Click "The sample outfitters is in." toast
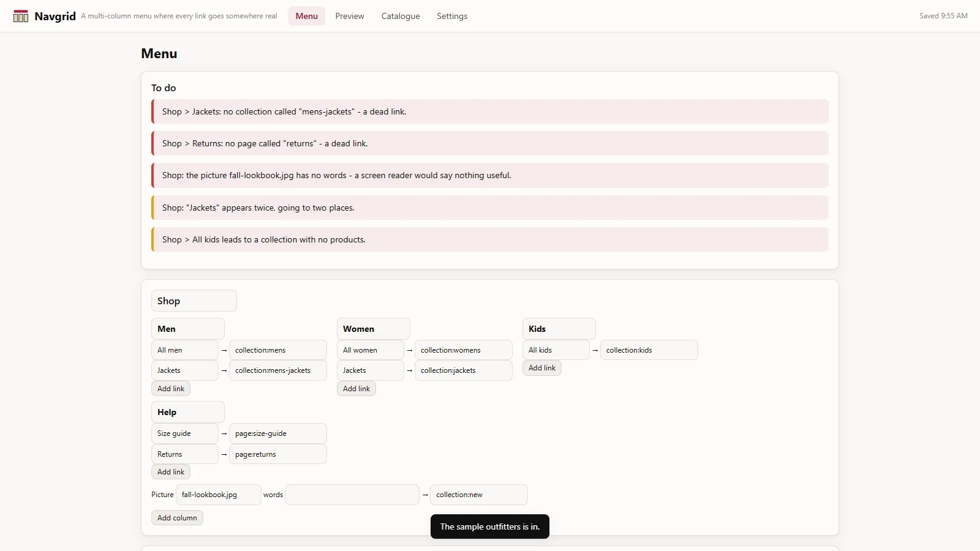This screenshot has height=551, width=980. pos(490,527)
